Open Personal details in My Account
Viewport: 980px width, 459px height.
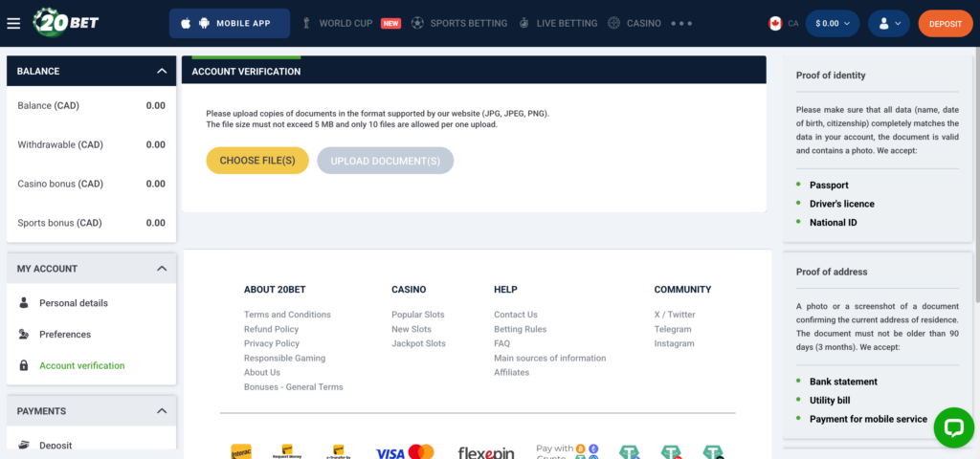click(x=74, y=303)
